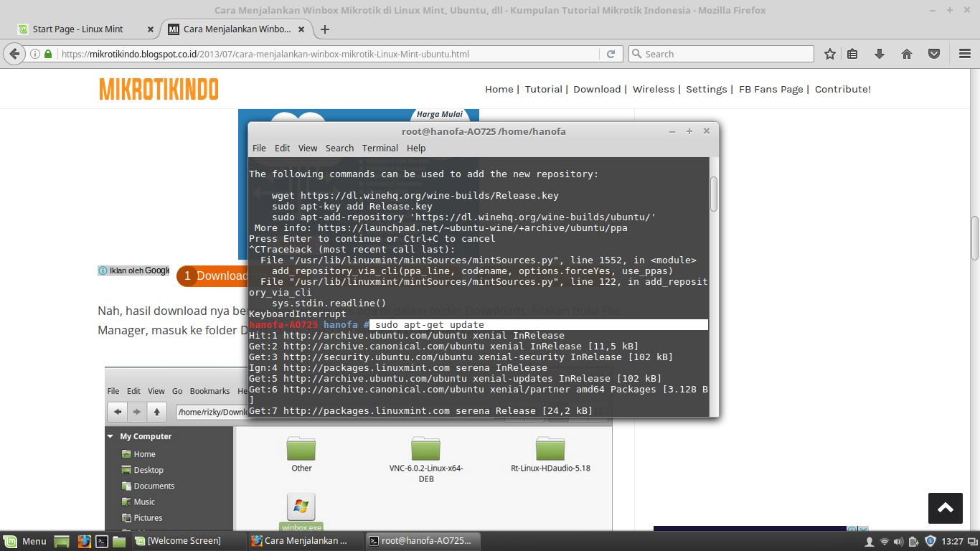The image size is (980, 551).
Task: Click highlighted 'sudo apt-get update' command line
Action: tap(539, 325)
